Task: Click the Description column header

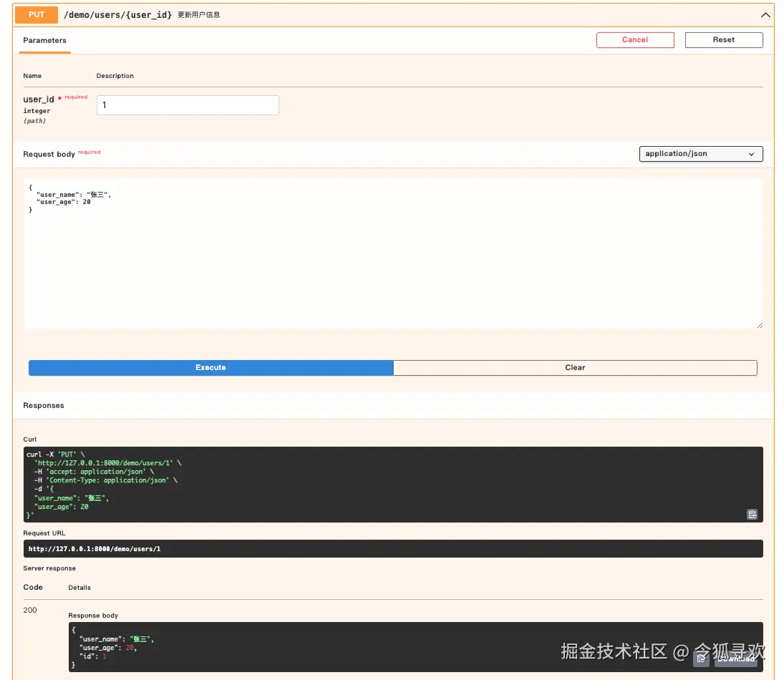Action: click(115, 76)
